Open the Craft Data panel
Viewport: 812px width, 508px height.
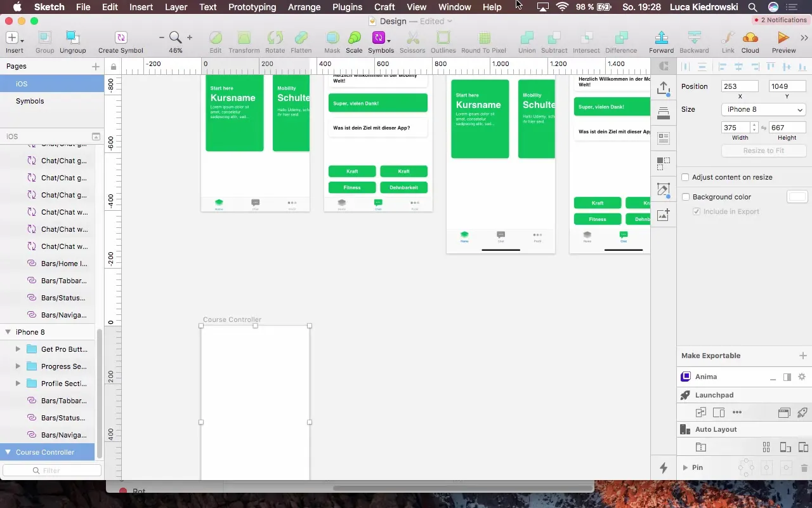click(x=664, y=138)
